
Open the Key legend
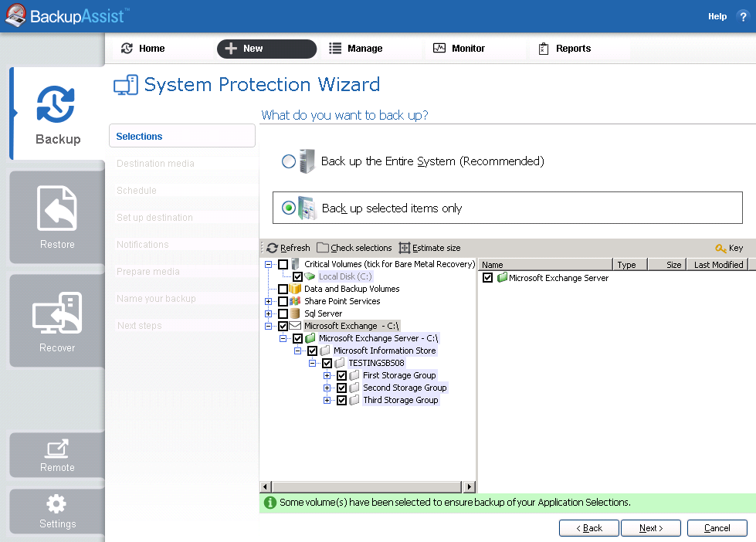click(729, 248)
